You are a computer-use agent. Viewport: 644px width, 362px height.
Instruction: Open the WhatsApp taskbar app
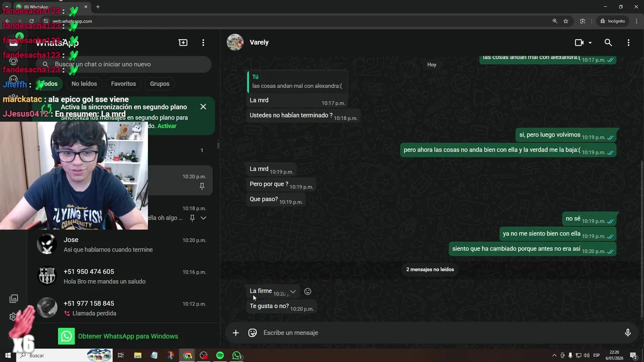[x=236, y=355]
